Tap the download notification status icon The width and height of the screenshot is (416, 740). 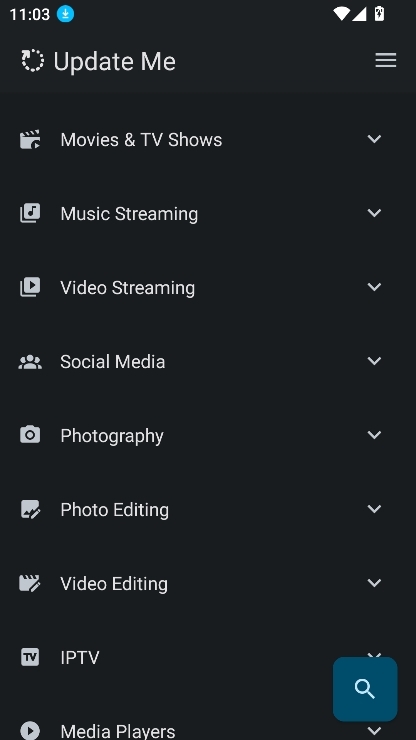(66, 14)
